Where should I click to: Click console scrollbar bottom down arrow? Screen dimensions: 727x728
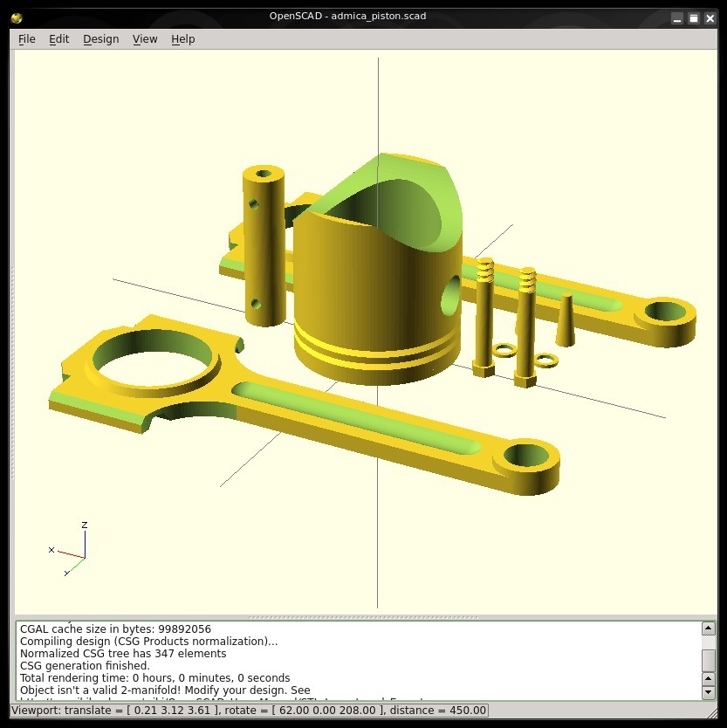click(x=708, y=692)
